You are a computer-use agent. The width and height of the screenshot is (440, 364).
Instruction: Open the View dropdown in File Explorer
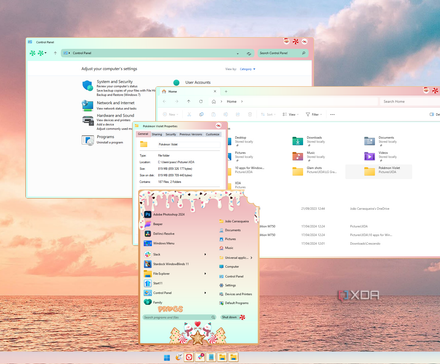coord(290,114)
